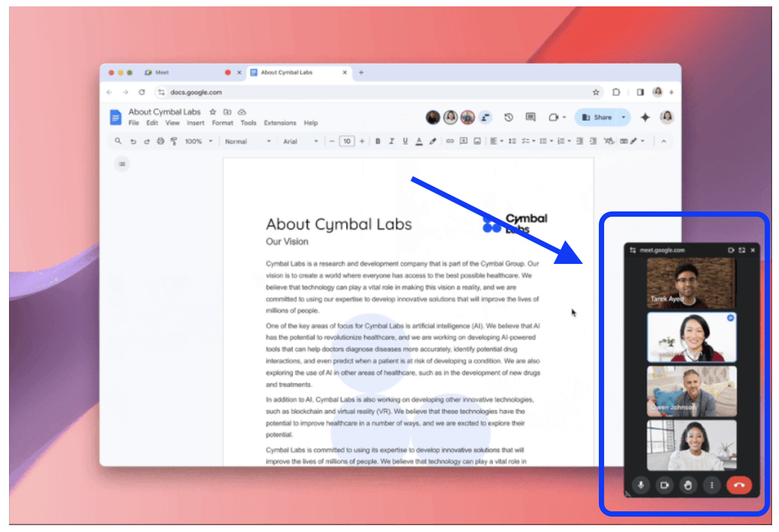Open the checklist dropdown
The height and width of the screenshot is (532, 779).
[529, 141]
